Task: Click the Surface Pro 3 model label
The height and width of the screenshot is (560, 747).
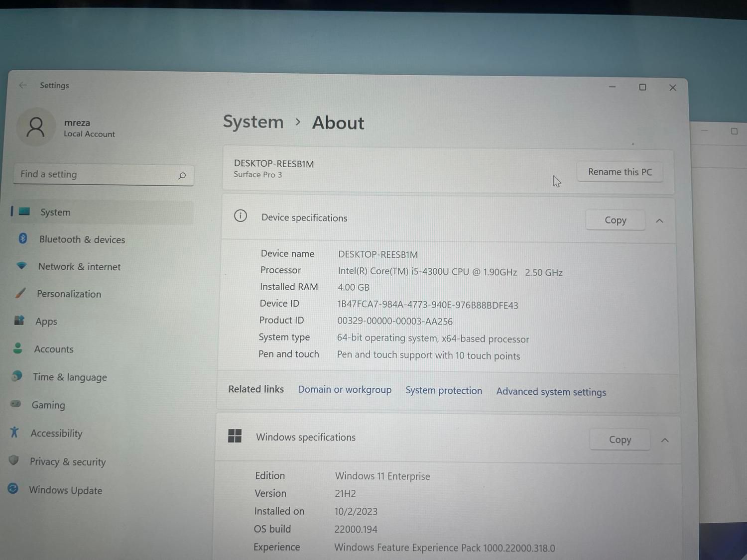Action: tap(257, 174)
